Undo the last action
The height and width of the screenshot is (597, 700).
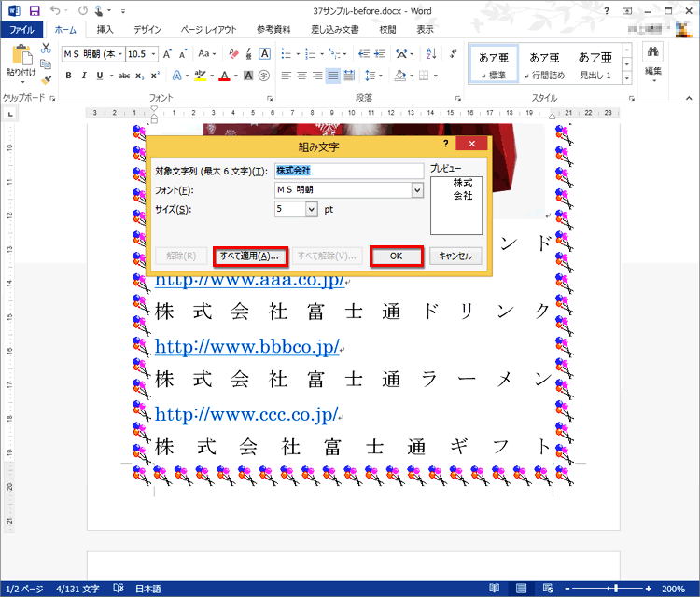pyautogui.click(x=55, y=10)
